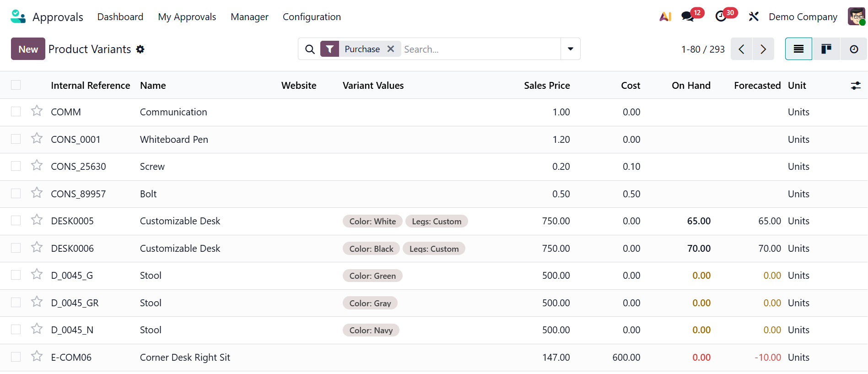Open Product Variants gear actions menu
The height and width of the screenshot is (374, 868).
140,49
